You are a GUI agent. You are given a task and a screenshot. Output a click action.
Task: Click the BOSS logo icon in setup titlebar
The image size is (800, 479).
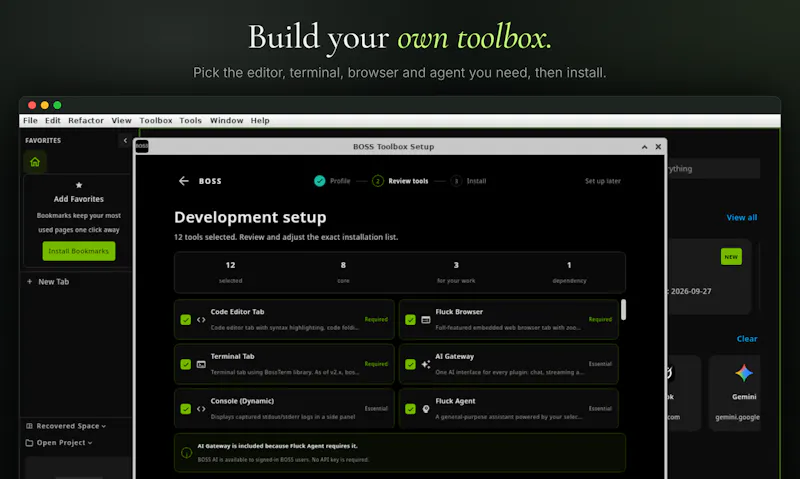(x=142, y=146)
